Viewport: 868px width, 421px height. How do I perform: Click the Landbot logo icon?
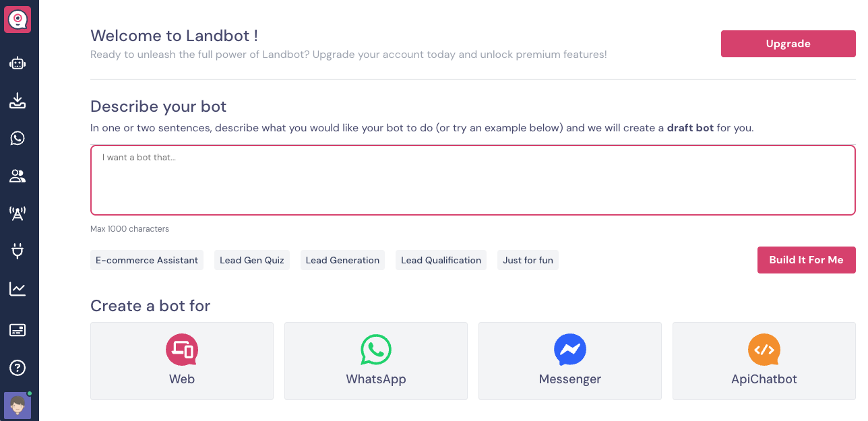click(x=18, y=20)
